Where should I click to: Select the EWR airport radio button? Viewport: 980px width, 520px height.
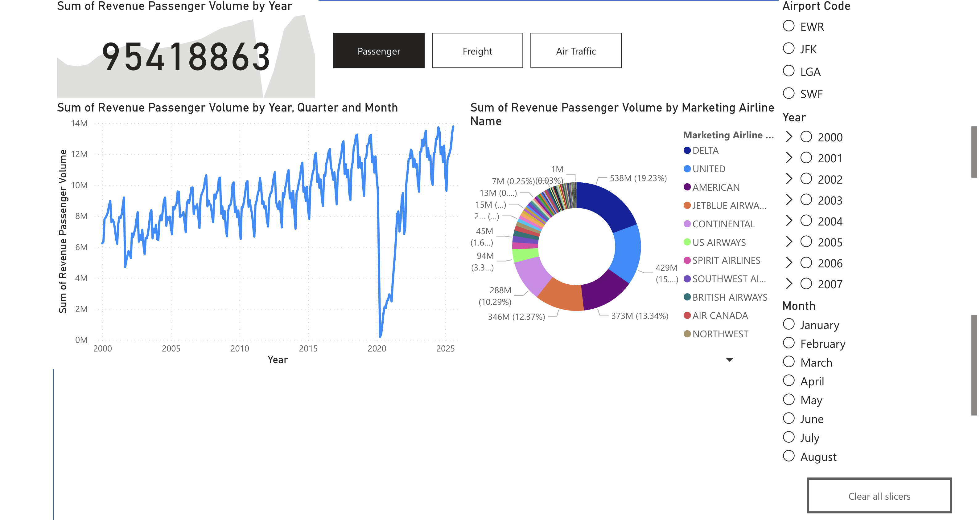(789, 26)
